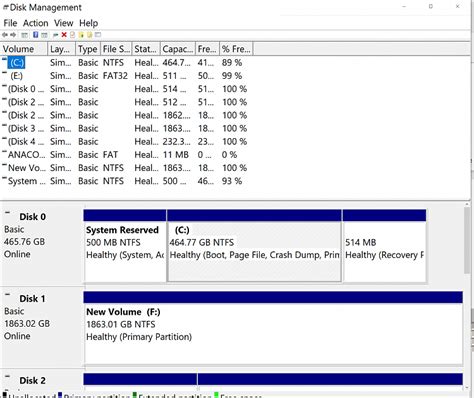This screenshot has width=474, height=398.
Task: Open the View menu
Action: pyautogui.click(x=64, y=23)
